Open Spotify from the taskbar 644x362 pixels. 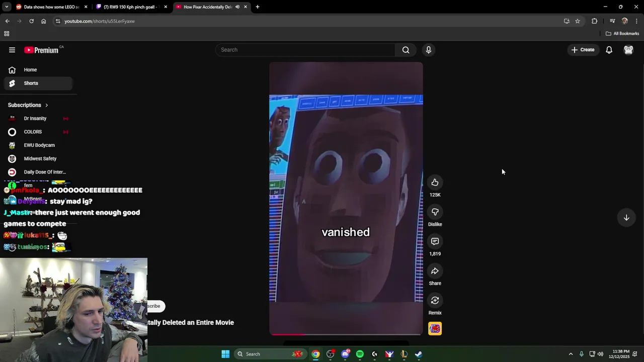click(360, 354)
